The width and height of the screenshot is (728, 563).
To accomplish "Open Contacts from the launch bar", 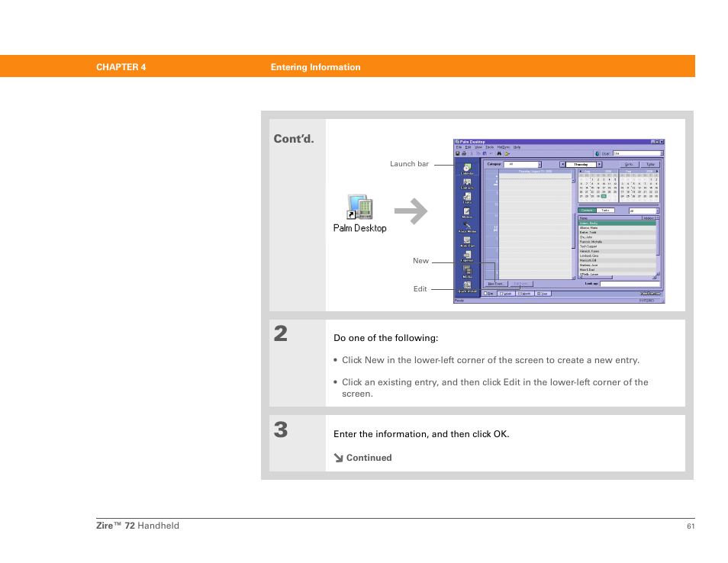I will tap(467, 184).
